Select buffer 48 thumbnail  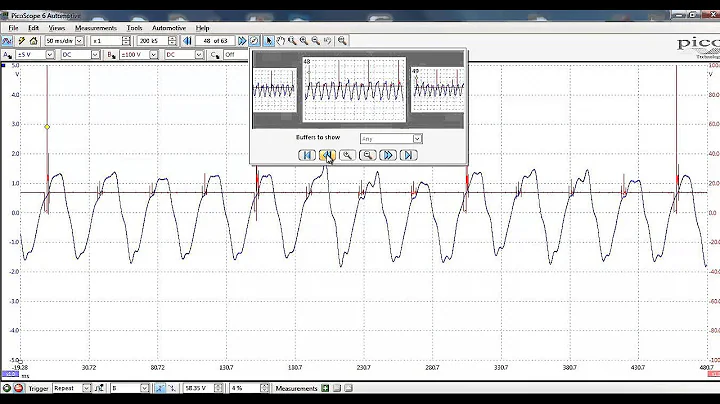click(354, 90)
